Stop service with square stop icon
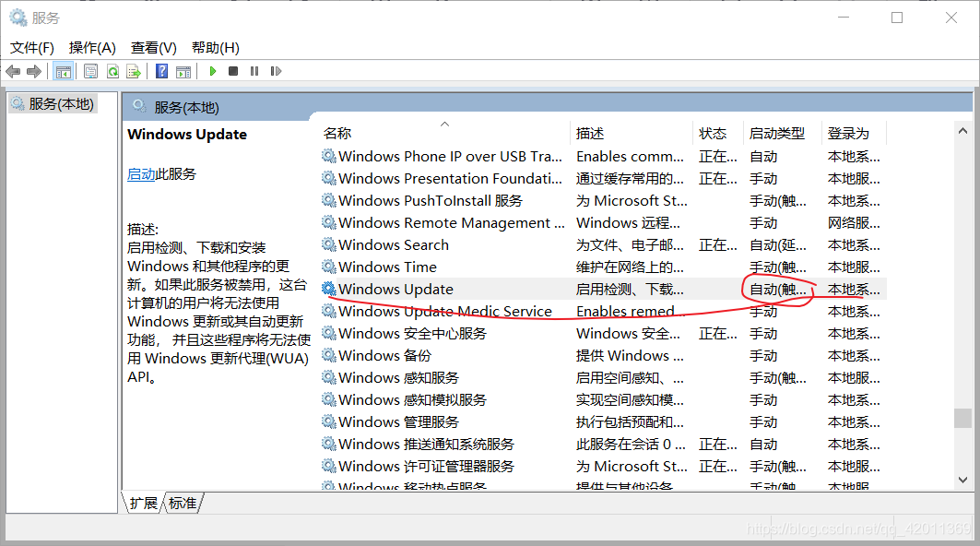Image resolution: width=980 pixels, height=546 pixels. (233, 71)
